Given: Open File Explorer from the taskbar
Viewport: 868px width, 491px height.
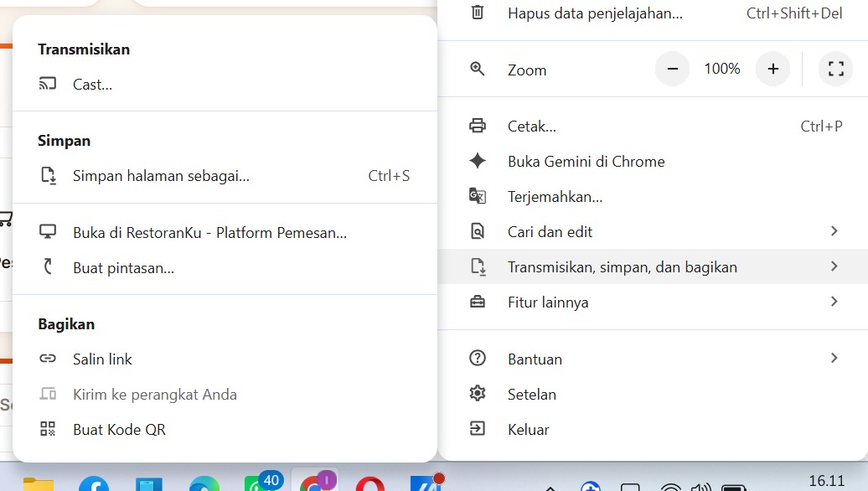Looking at the screenshot, I should click(x=39, y=484).
